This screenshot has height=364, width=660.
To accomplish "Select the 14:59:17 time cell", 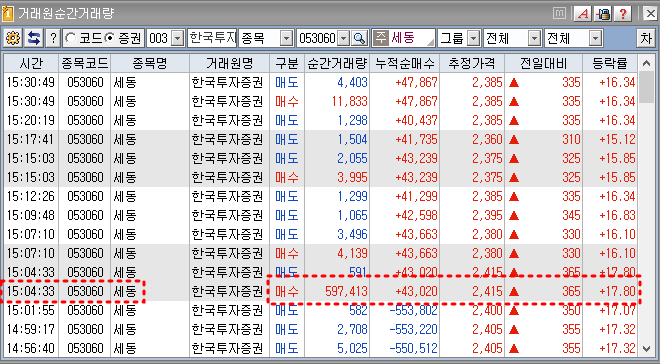I will [31, 329].
